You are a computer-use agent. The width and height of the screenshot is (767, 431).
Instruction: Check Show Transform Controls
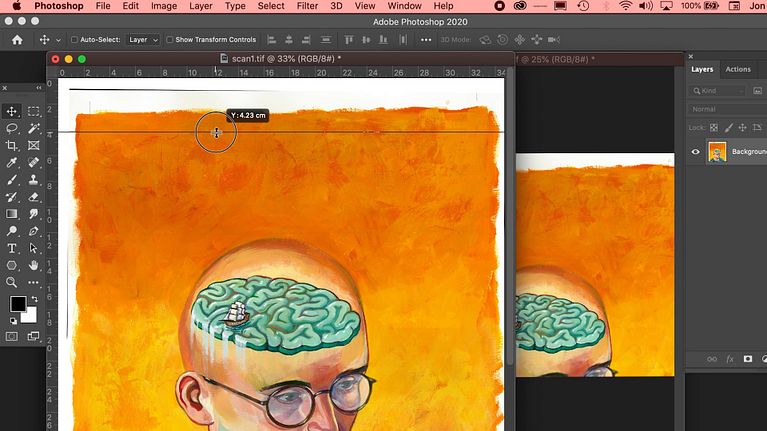[169, 40]
